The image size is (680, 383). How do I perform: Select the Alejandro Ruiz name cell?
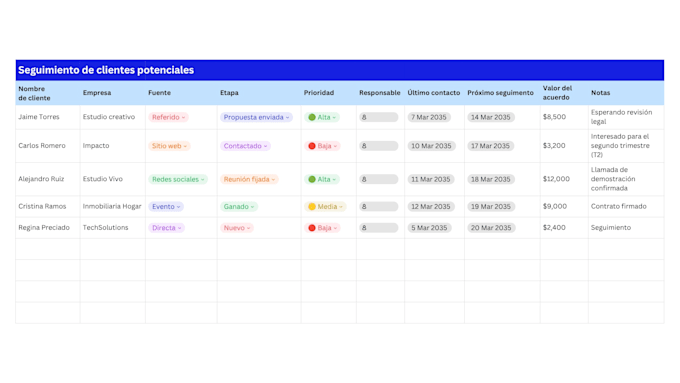tap(48, 179)
